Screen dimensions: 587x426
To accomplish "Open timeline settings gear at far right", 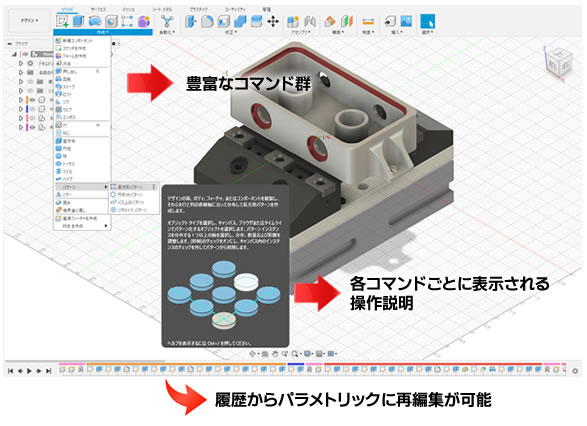I will (x=575, y=371).
